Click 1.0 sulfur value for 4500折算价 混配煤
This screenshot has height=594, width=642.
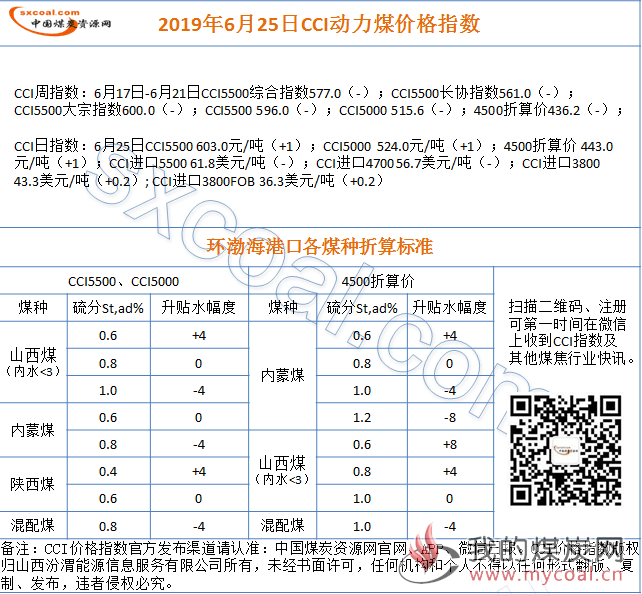click(x=362, y=526)
